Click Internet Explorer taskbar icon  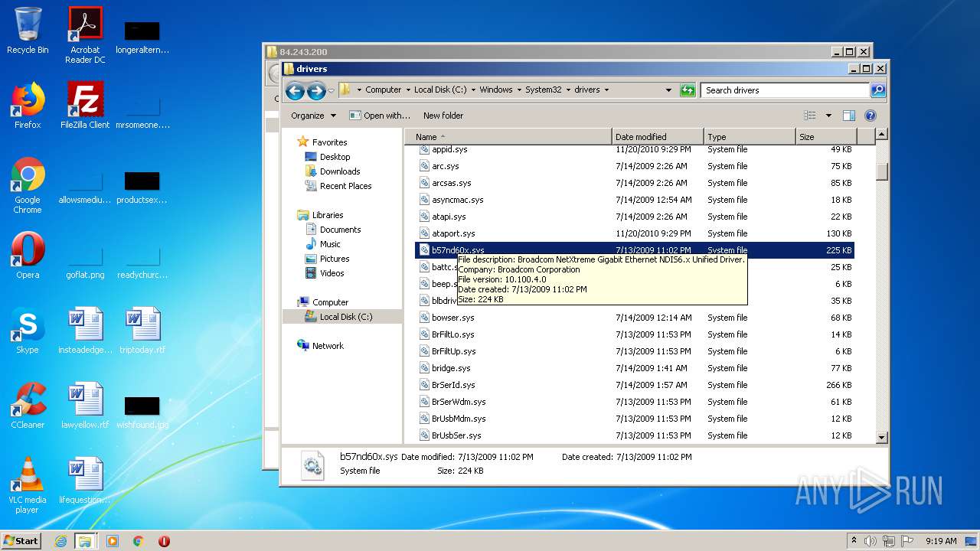click(60, 541)
